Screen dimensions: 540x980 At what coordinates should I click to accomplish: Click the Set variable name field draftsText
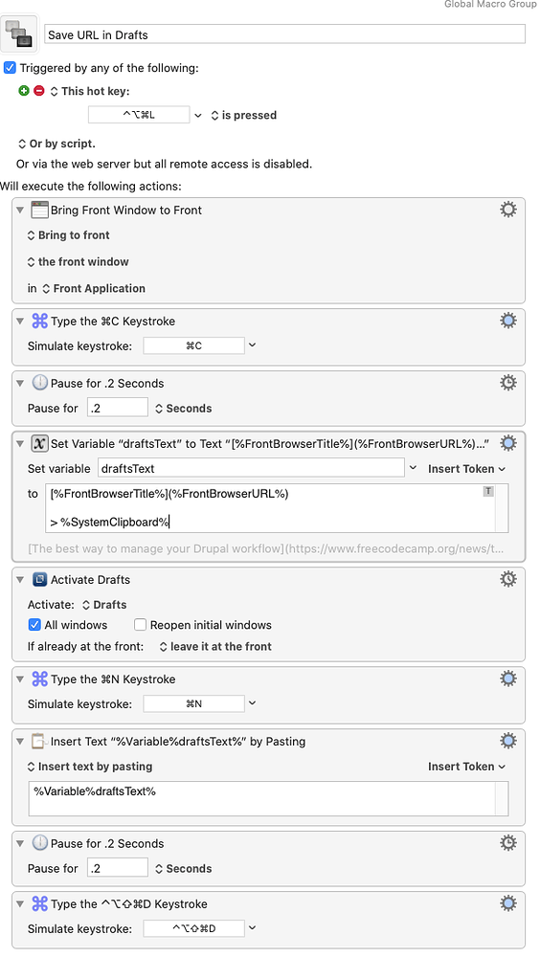(x=251, y=468)
